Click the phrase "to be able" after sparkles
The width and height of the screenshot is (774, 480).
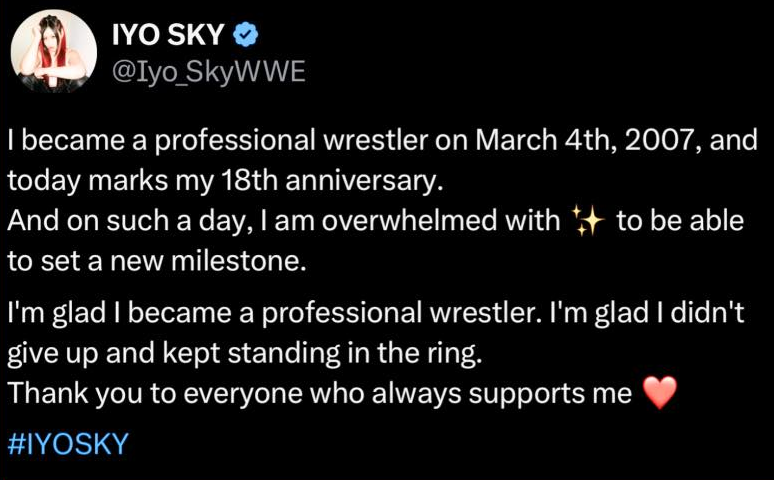(x=680, y=220)
